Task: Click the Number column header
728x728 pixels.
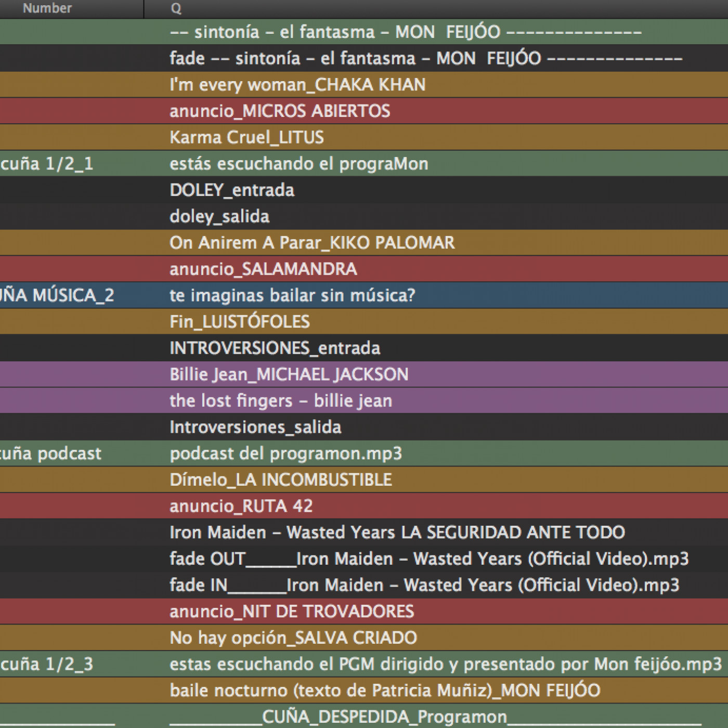Action: point(48,8)
